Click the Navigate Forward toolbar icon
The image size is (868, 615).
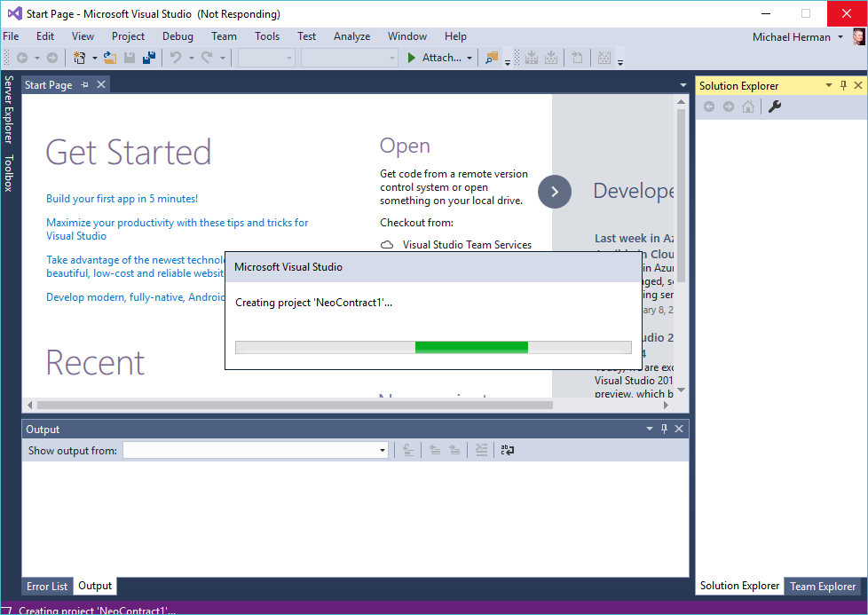tap(52, 58)
